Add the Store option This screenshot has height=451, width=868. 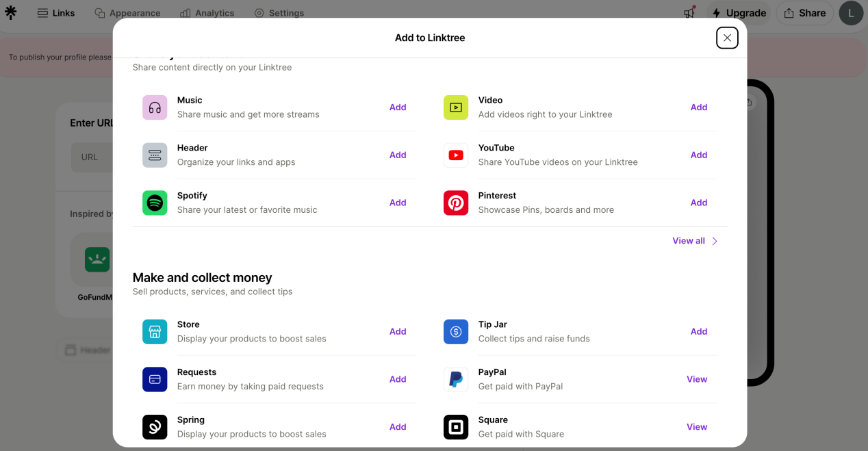click(x=398, y=332)
